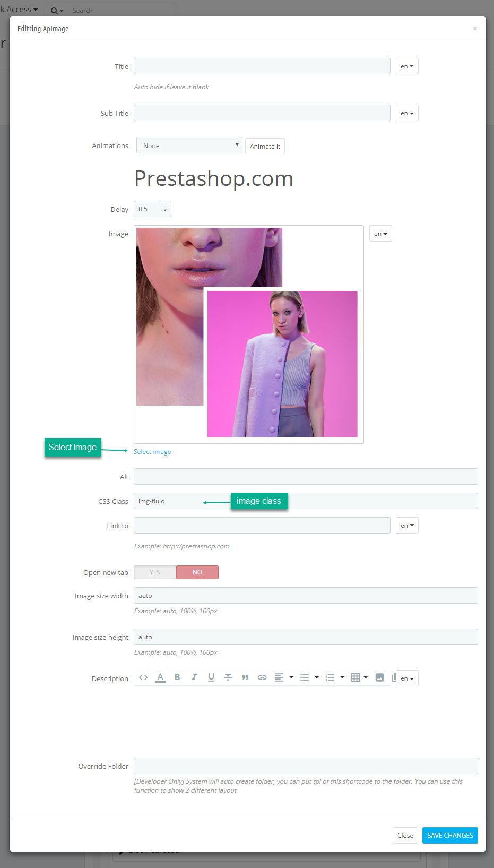Toggle underline formatting in Description editor

click(211, 677)
